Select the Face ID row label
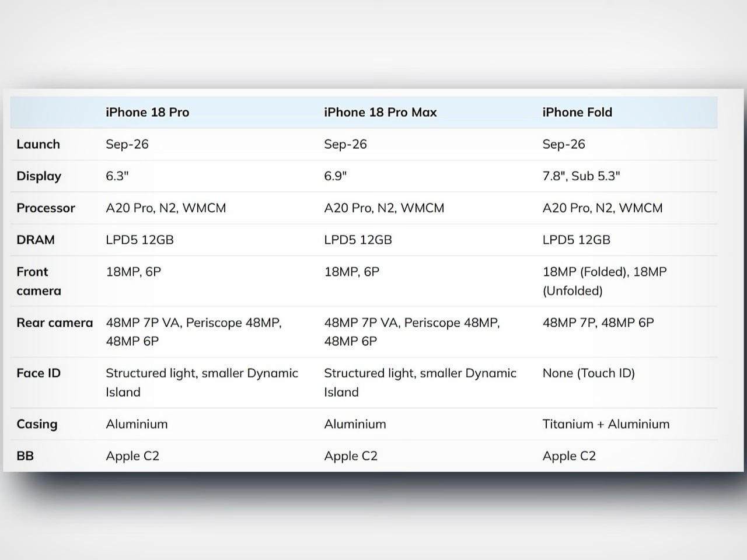The width and height of the screenshot is (747, 560). [39, 373]
